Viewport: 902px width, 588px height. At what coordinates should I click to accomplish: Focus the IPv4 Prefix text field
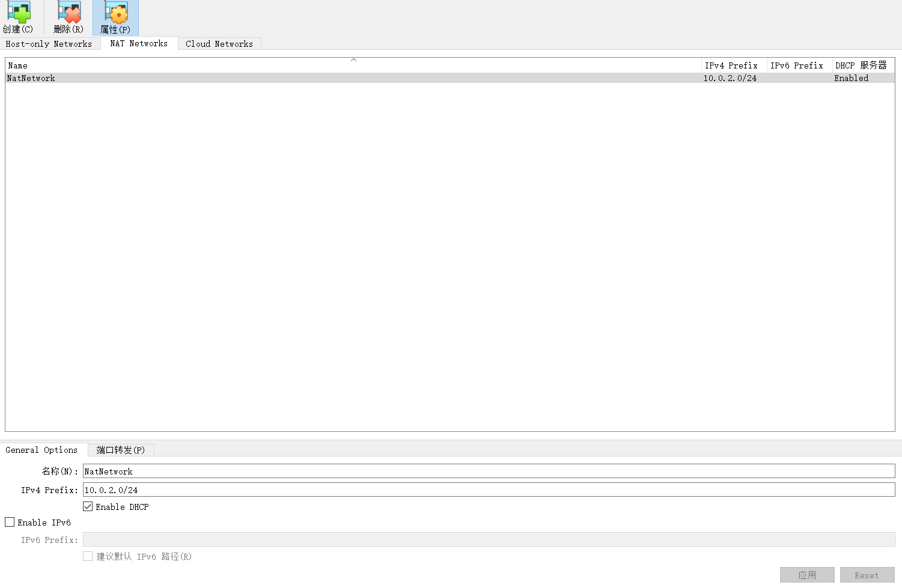pyautogui.click(x=488, y=490)
